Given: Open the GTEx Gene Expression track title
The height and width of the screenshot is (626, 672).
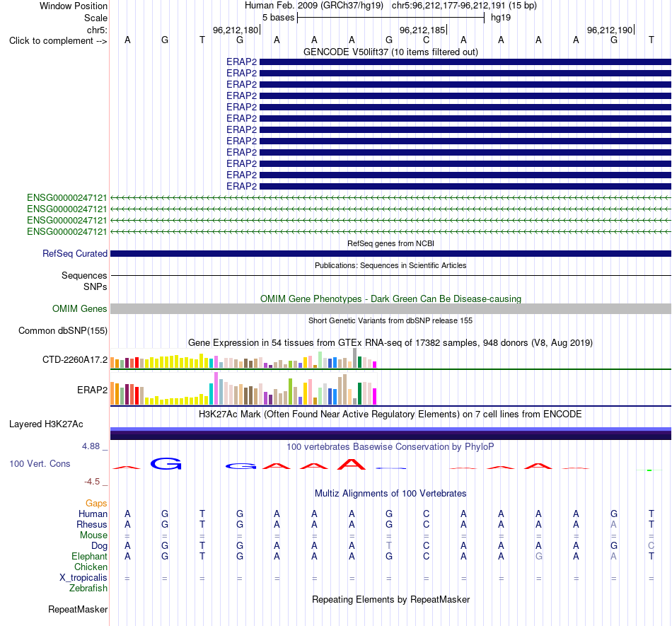Looking at the screenshot, I should click(x=390, y=343).
